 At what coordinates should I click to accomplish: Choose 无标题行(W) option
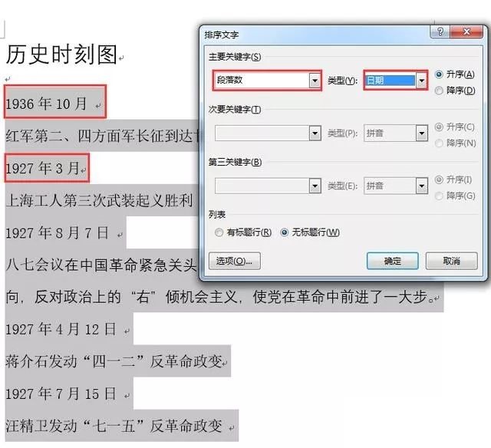click(285, 232)
